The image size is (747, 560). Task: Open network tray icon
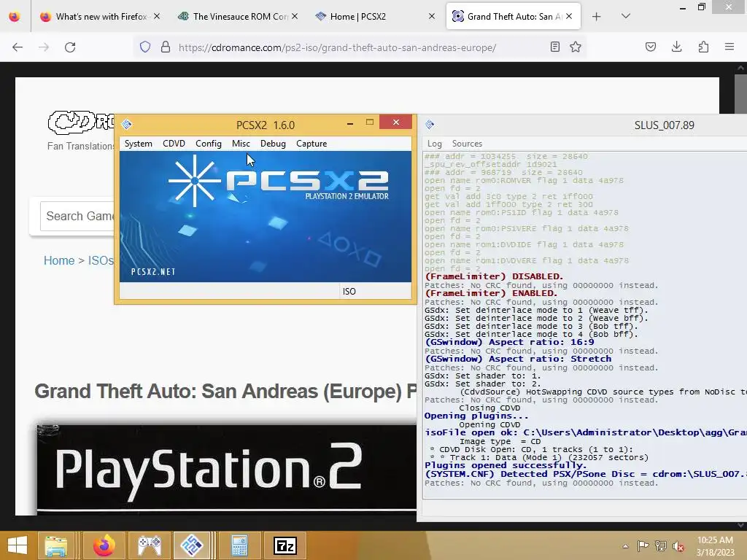point(661,545)
